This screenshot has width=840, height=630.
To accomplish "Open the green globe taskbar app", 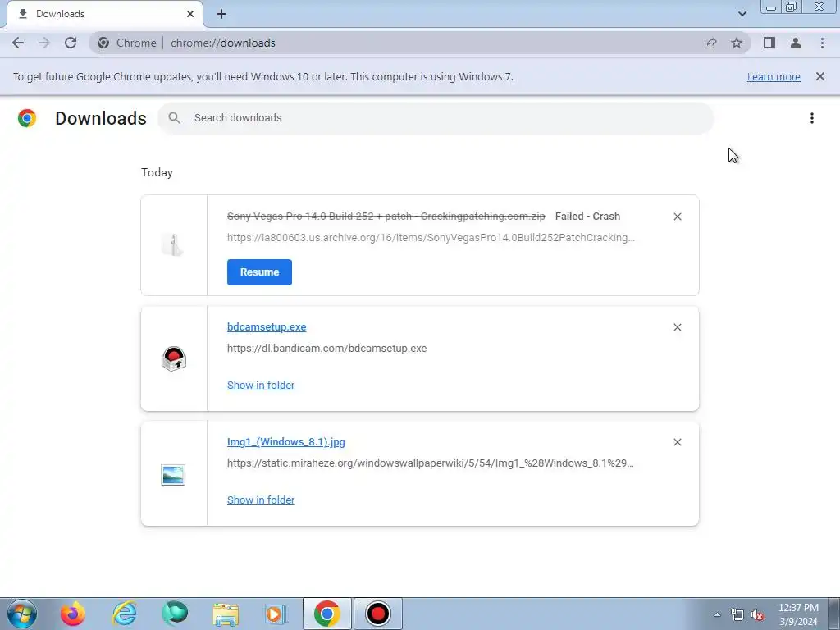I will point(175,614).
